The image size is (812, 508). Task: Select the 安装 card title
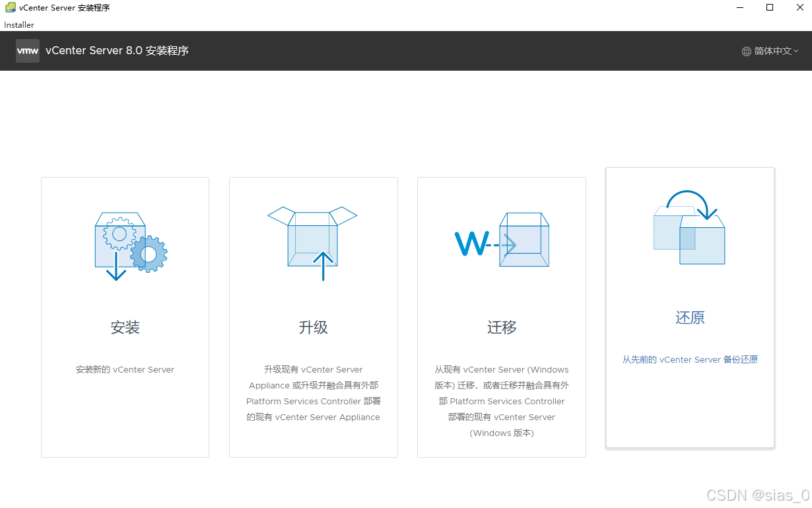pyautogui.click(x=125, y=328)
